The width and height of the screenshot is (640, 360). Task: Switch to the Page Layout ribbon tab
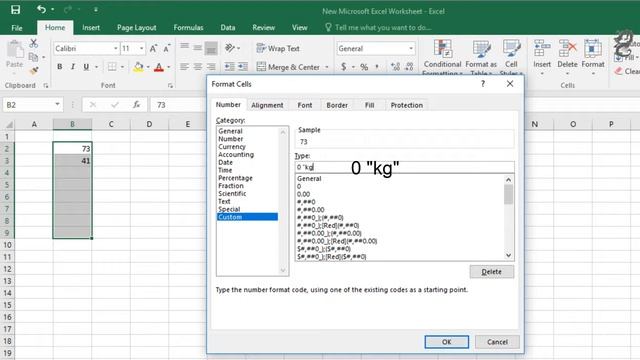tap(136, 27)
